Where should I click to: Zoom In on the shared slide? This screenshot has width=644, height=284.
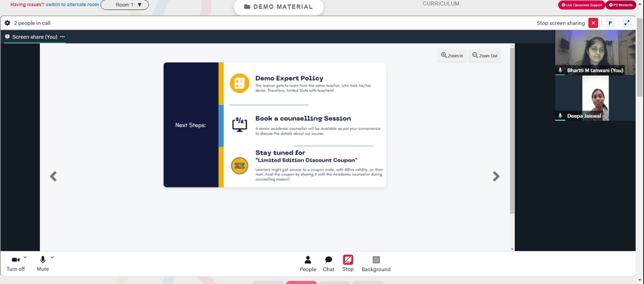pyautogui.click(x=452, y=55)
